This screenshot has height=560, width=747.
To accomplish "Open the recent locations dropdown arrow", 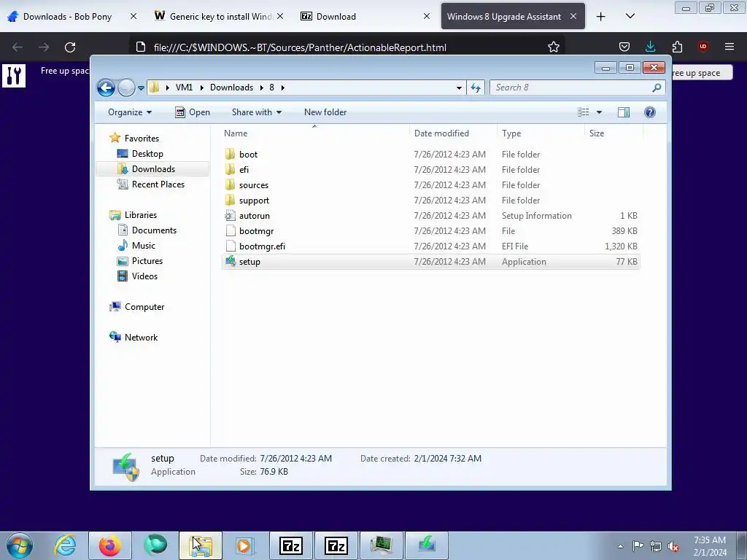I will [x=141, y=88].
